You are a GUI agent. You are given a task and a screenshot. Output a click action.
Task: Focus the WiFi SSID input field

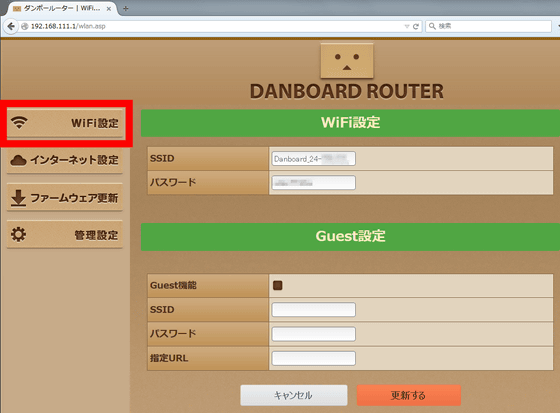tap(314, 159)
